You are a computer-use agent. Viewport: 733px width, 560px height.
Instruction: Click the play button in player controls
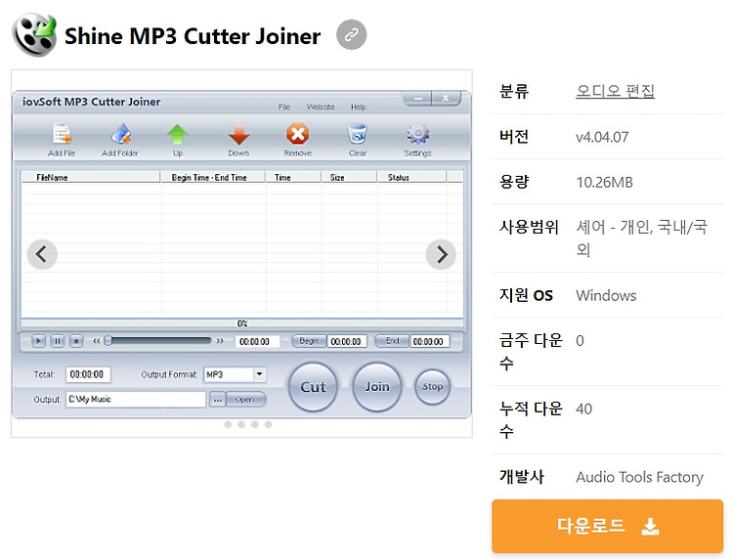[38, 341]
